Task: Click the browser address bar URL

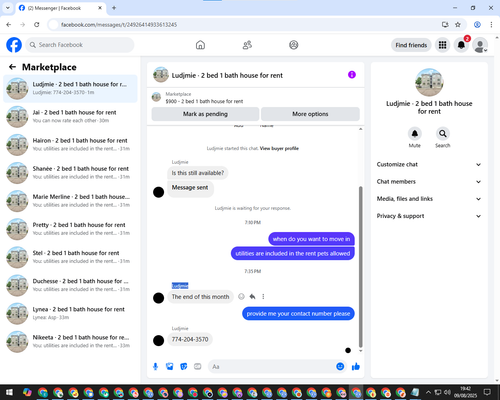Action: click(x=119, y=25)
